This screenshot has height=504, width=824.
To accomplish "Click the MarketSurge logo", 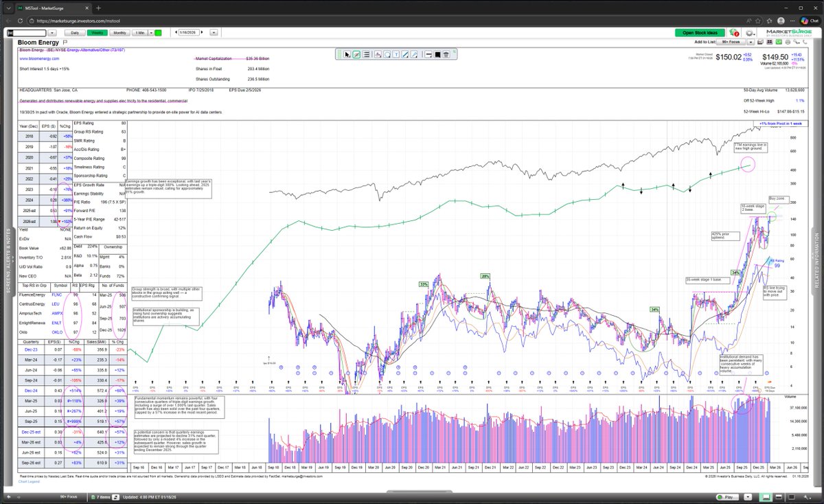I will (x=788, y=32).
